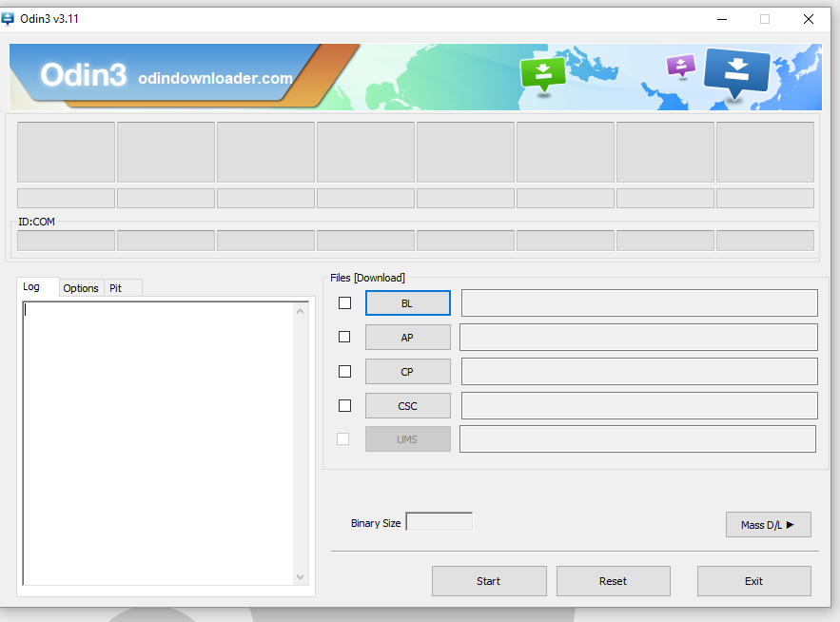Check the CP file checkbox
Screen dimensions: 840x622
pyautogui.click(x=344, y=371)
